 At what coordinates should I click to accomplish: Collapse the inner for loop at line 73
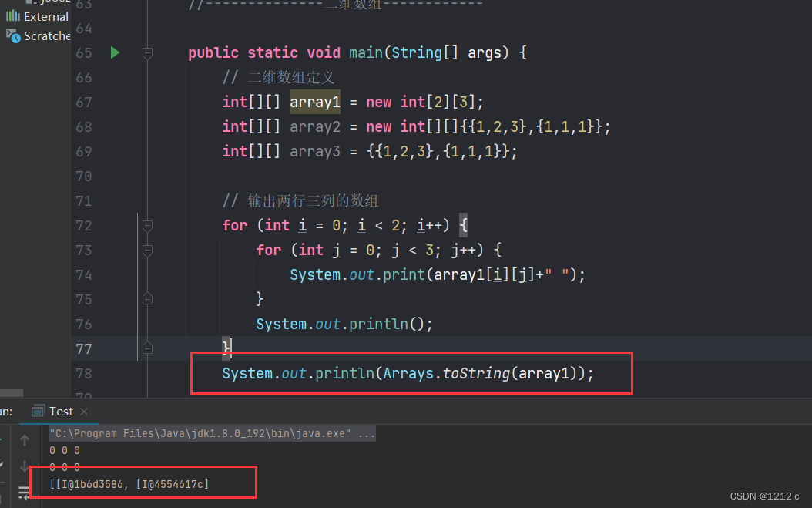tap(148, 251)
